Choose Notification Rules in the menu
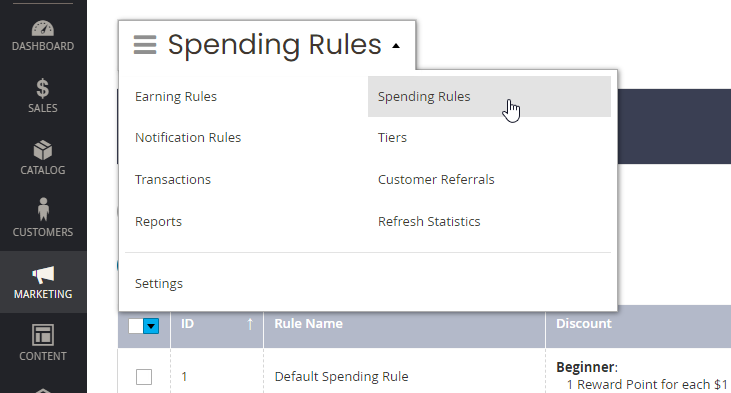731x393 pixels. coord(188,138)
